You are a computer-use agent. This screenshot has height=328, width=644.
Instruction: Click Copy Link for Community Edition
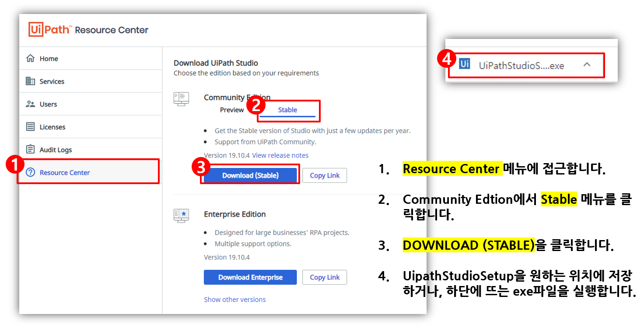pyautogui.click(x=325, y=175)
